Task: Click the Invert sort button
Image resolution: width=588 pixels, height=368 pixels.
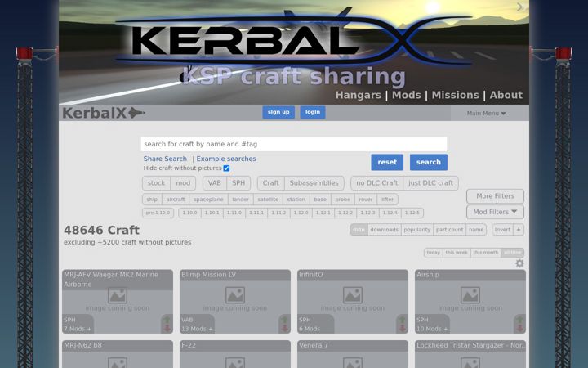Action: point(502,230)
